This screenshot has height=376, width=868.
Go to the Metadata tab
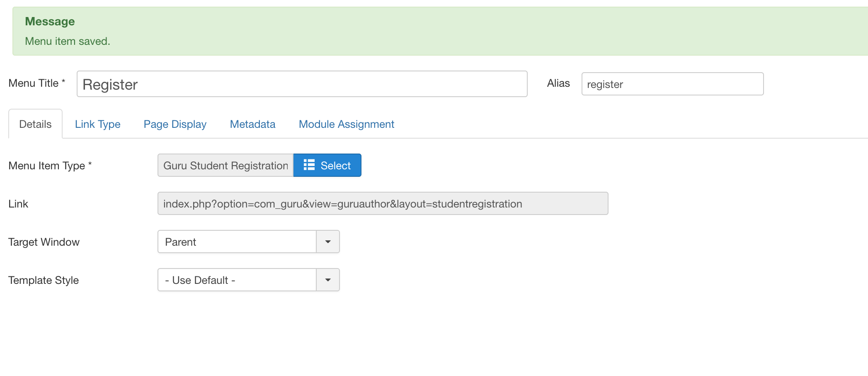252,124
